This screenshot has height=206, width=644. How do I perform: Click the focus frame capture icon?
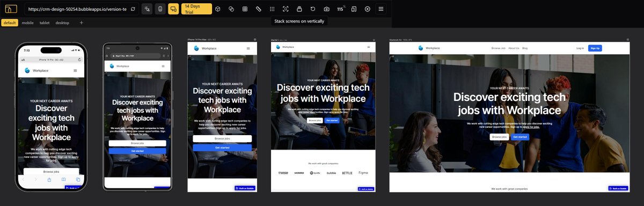286,9
